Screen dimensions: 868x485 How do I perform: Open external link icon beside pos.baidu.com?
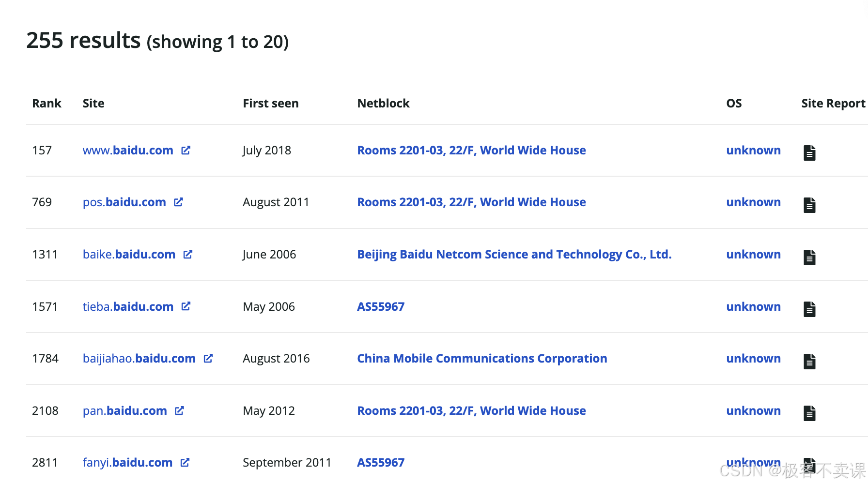point(179,202)
